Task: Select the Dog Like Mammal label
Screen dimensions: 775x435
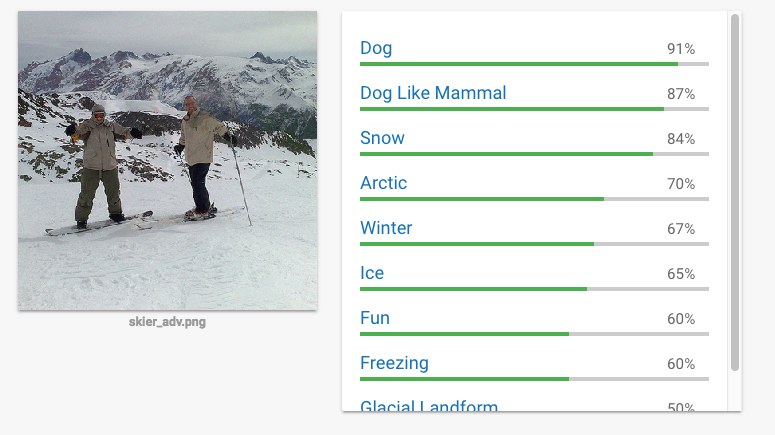Action: coord(433,93)
